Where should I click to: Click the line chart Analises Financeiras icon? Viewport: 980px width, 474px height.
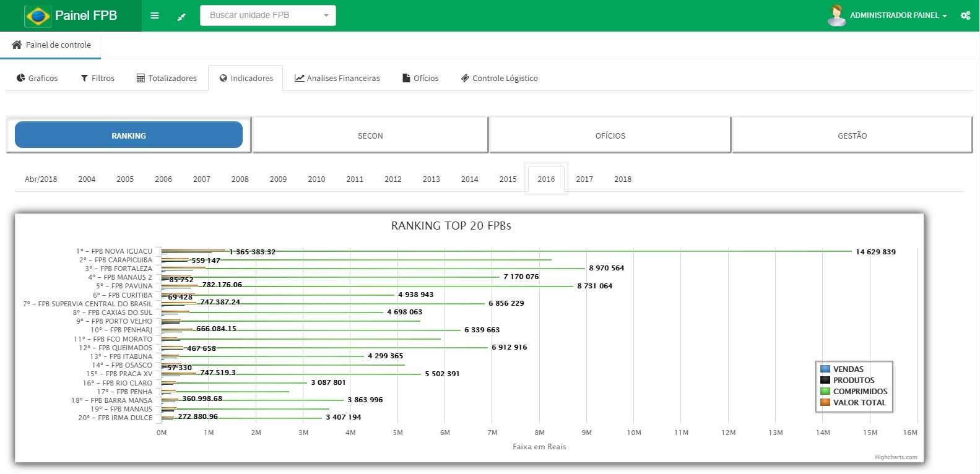(x=300, y=78)
